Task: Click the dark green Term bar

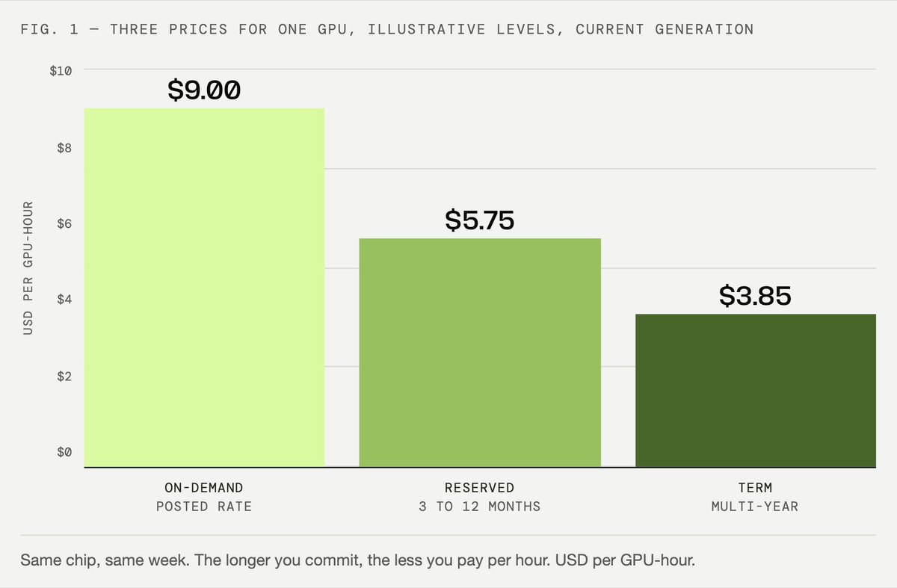Action: [x=756, y=391]
